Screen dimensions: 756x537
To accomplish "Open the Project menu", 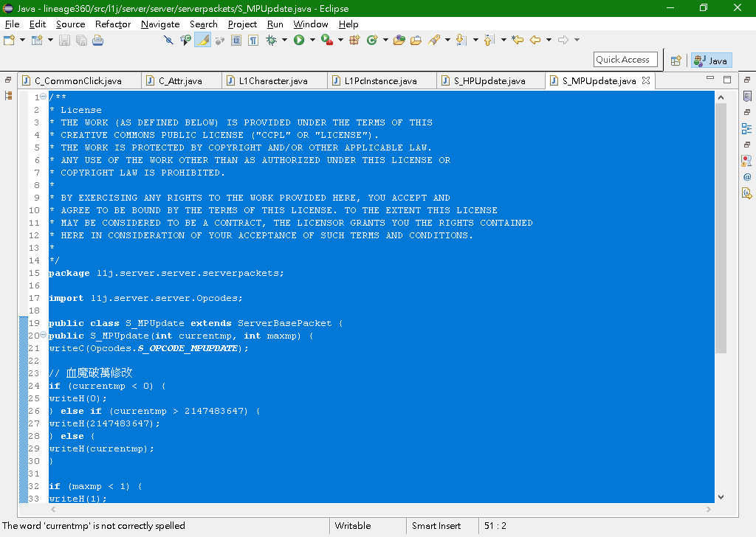I will (x=242, y=24).
